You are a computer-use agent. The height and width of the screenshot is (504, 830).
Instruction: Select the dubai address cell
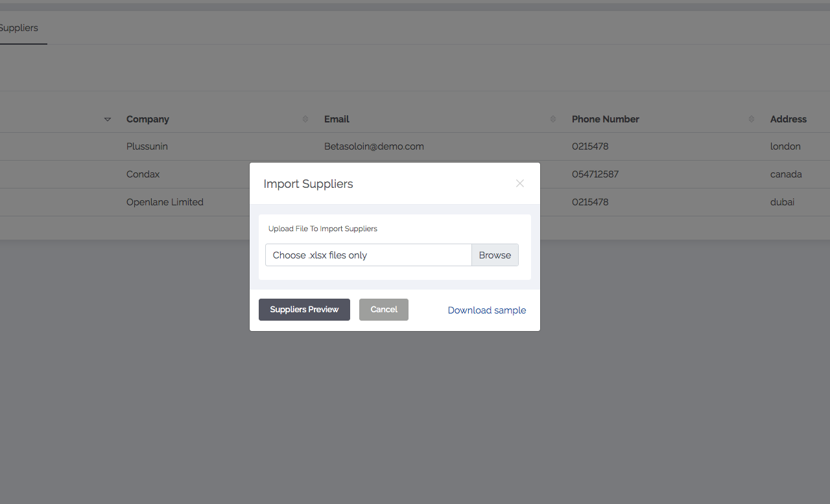point(782,202)
